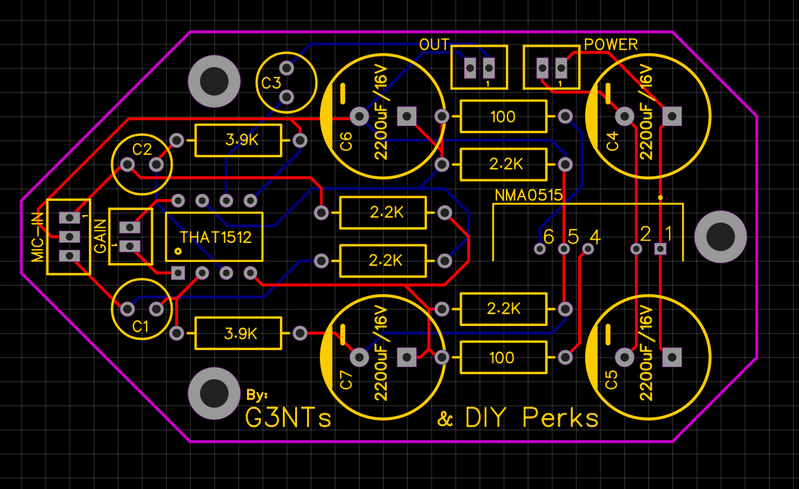Select the "& DIY Perks" silkscreen text

(x=518, y=418)
